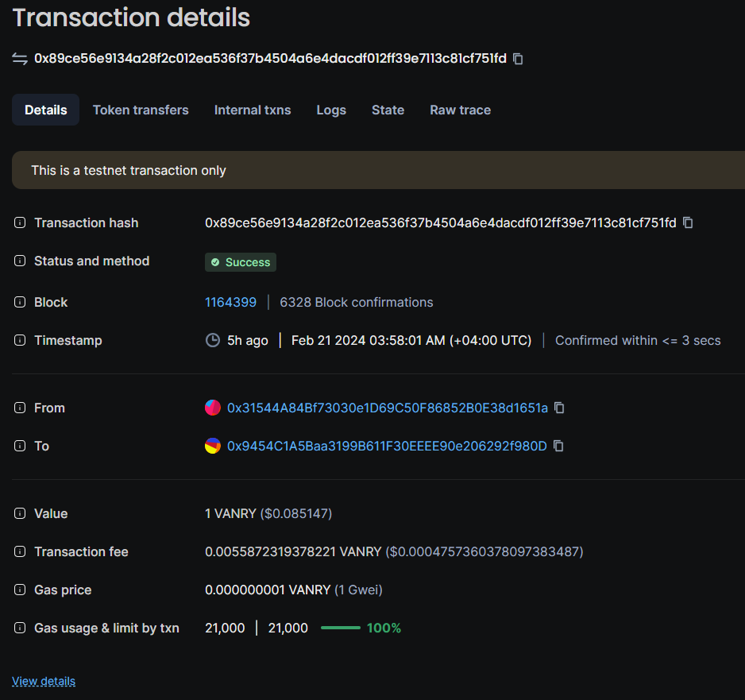Copy the To address
The width and height of the screenshot is (745, 700).
(558, 446)
